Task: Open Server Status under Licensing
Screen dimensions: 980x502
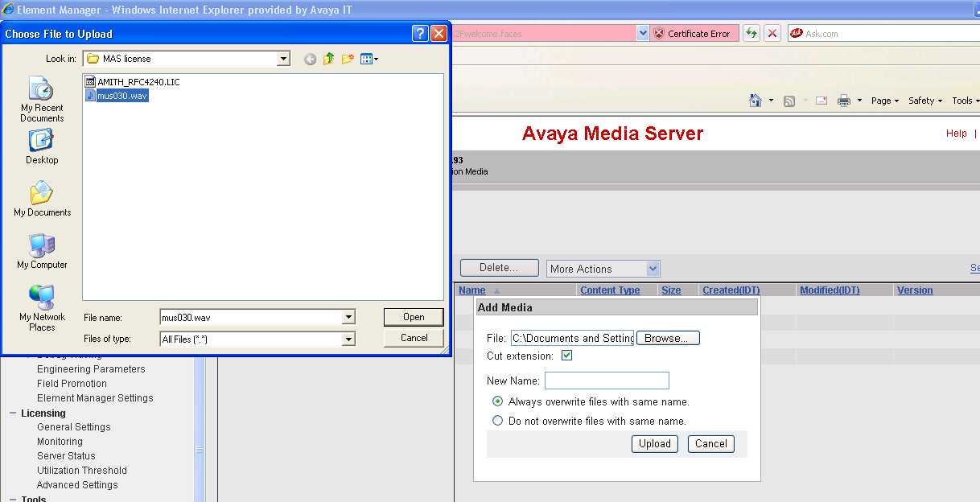Action: tap(66, 456)
